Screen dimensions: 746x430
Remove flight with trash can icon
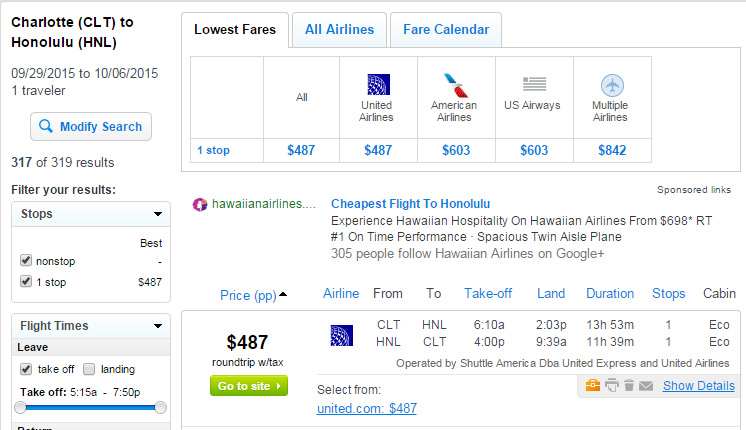[x=629, y=385]
